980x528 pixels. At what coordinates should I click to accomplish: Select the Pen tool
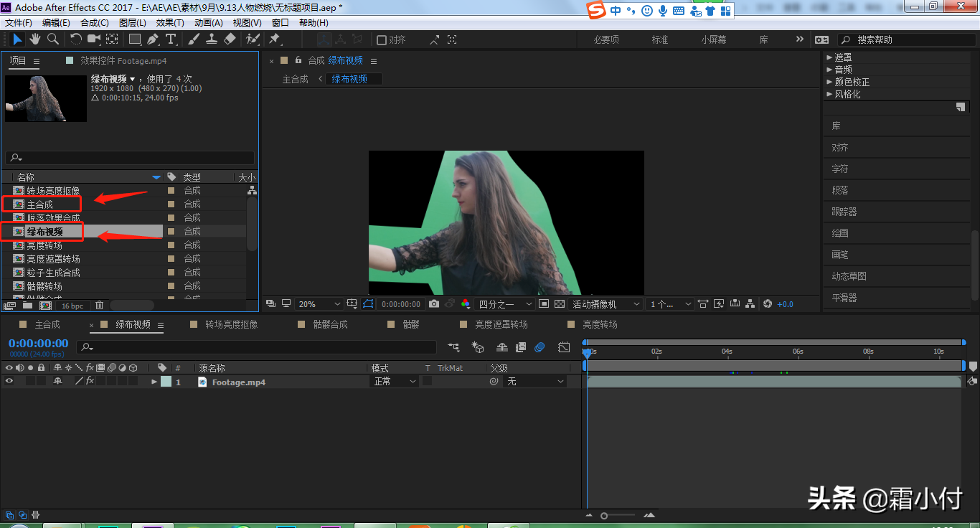pyautogui.click(x=153, y=39)
